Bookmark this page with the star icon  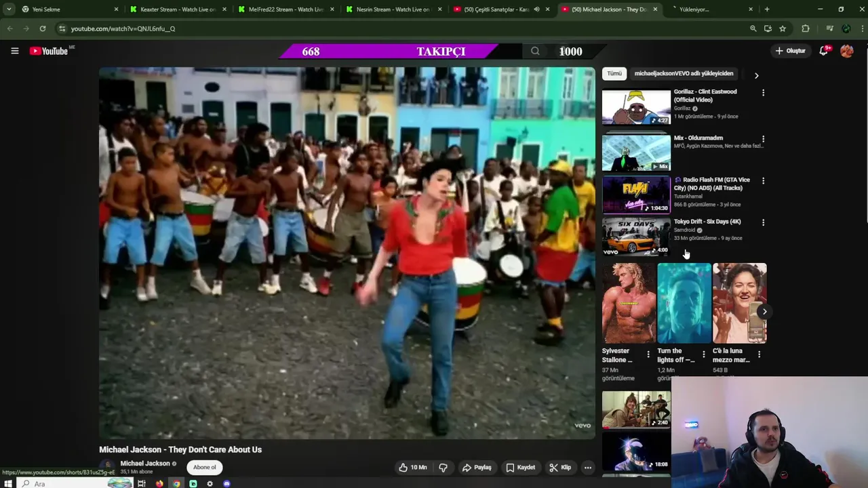pyautogui.click(x=783, y=28)
